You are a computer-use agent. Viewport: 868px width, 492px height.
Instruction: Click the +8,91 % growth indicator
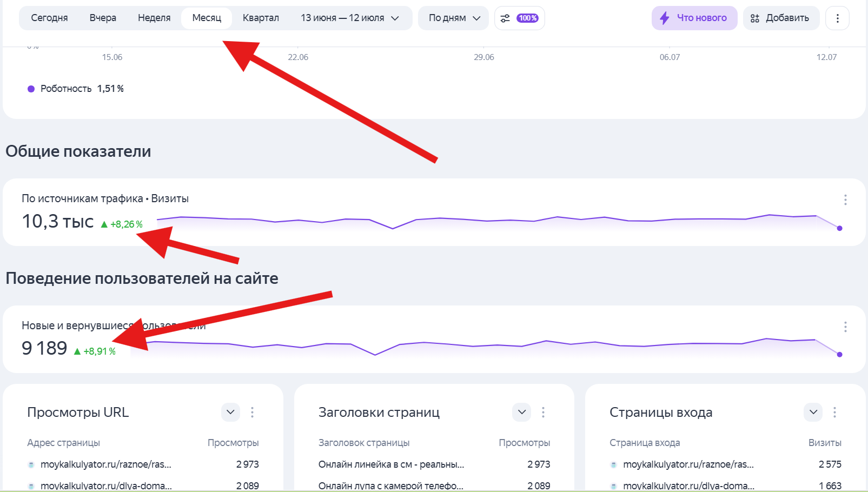coord(95,351)
